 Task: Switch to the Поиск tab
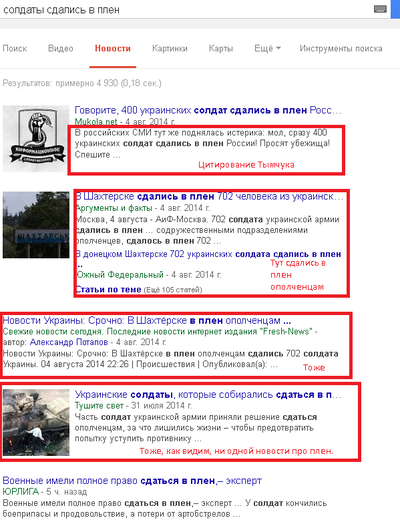[x=15, y=49]
